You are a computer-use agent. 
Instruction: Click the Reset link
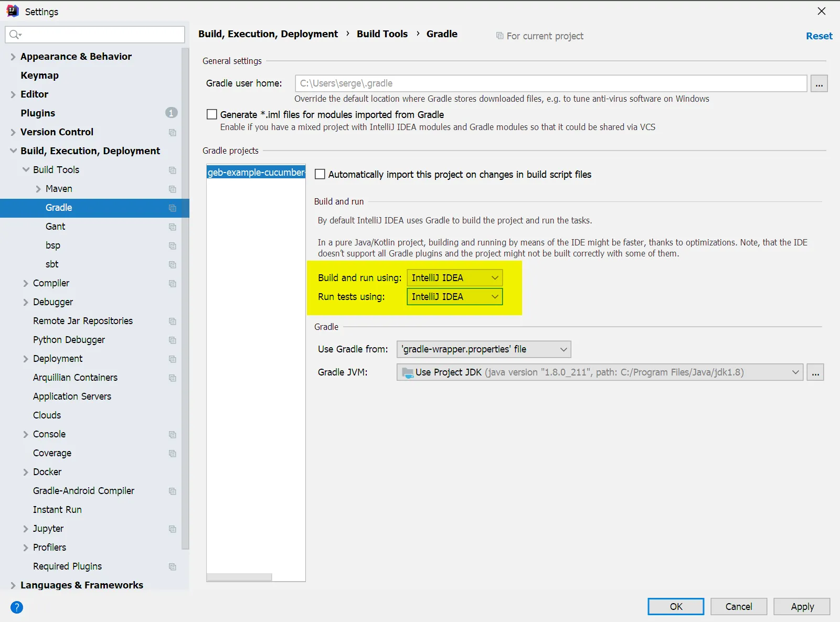pyautogui.click(x=819, y=36)
